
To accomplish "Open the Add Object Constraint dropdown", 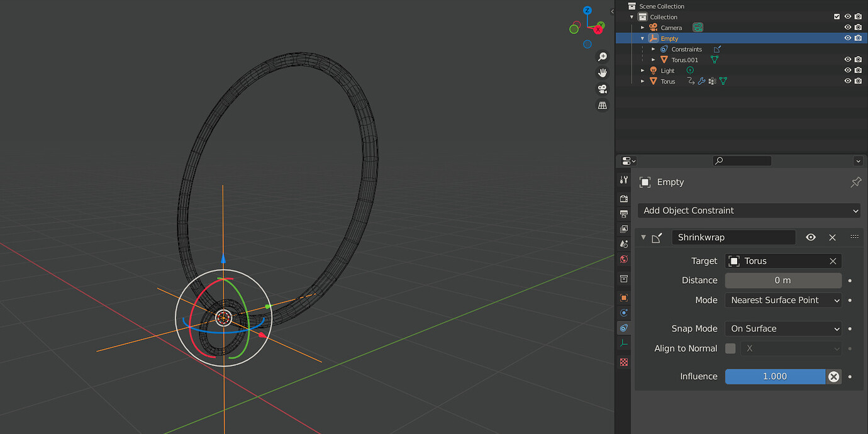I will pyautogui.click(x=748, y=211).
